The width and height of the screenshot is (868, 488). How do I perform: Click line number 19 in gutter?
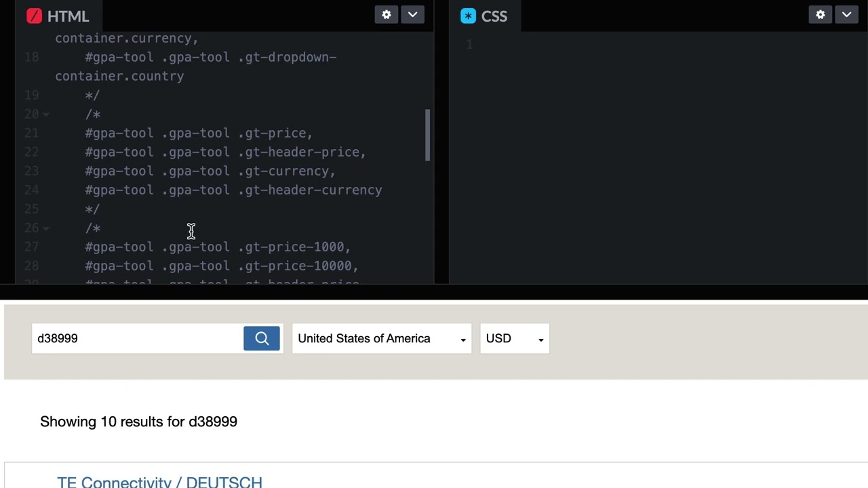31,96
